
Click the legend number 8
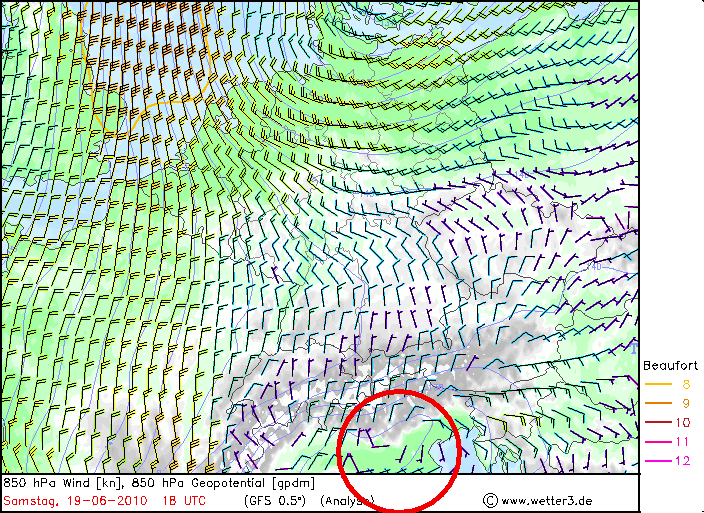click(686, 385)
